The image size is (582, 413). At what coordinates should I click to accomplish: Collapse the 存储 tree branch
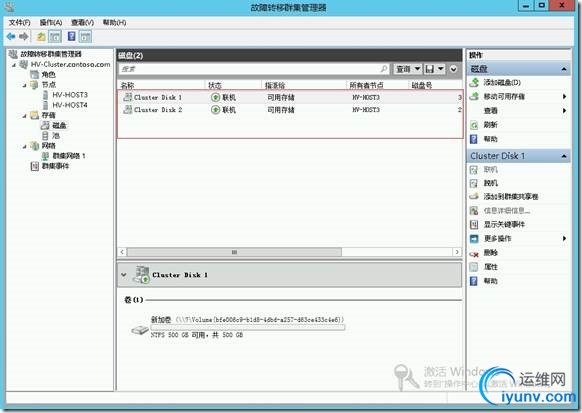24,115
